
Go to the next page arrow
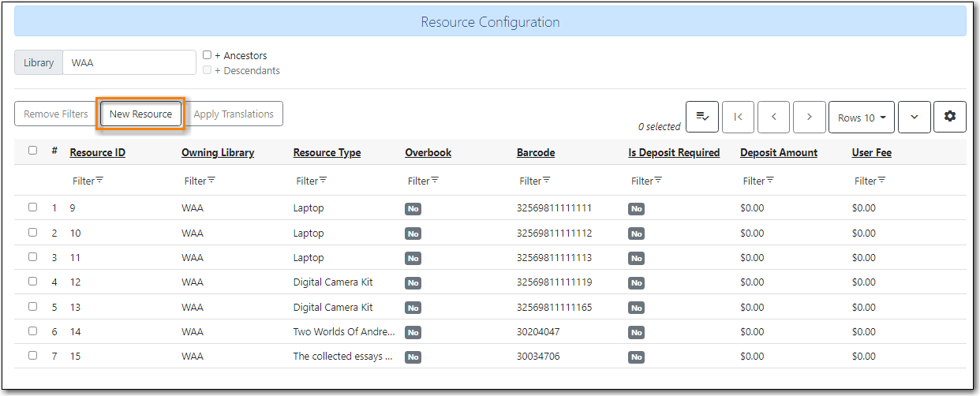(x=809, y=117)
